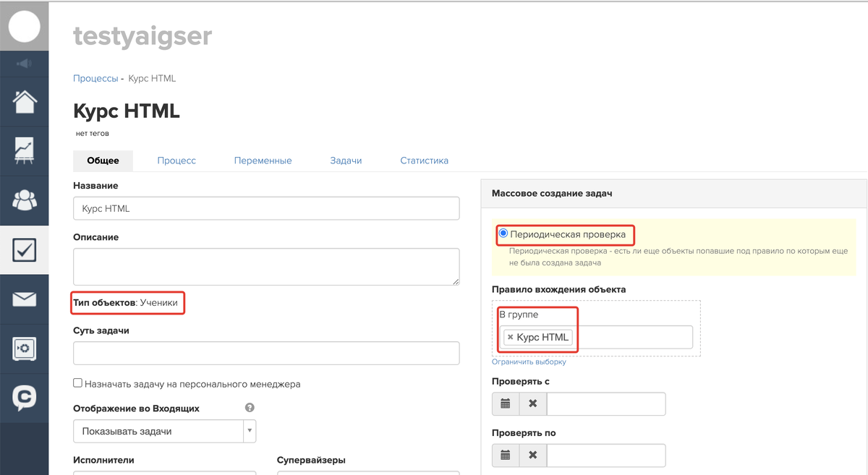The width and height of the screenshot is (868, 475).
Task: Click the testyaigser account title
Action: (x=142, y=35)
